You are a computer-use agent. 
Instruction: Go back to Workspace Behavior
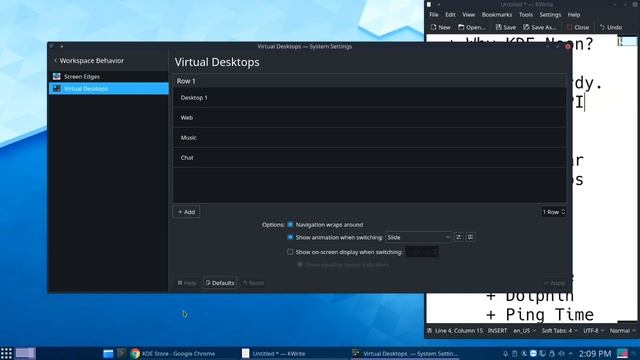89,60
